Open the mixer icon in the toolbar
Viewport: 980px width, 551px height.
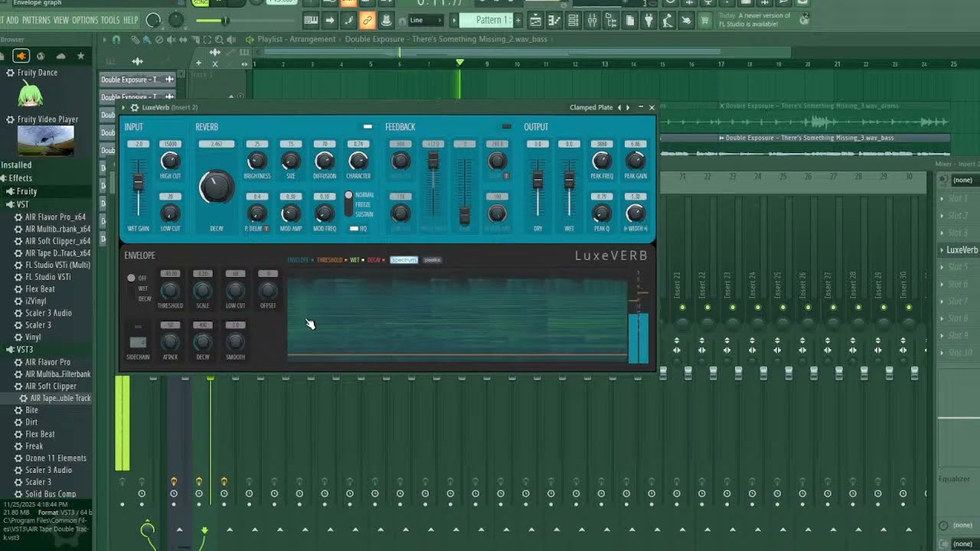click(591, 21)
